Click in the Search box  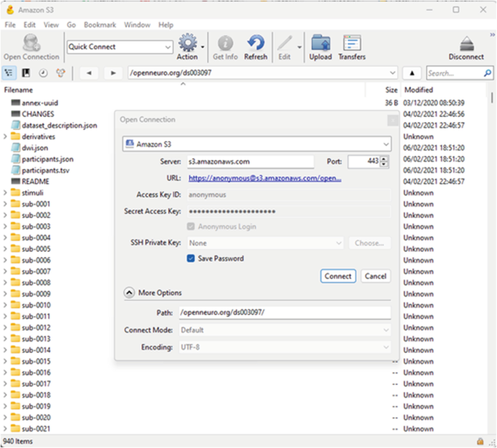tap(455, 73)
